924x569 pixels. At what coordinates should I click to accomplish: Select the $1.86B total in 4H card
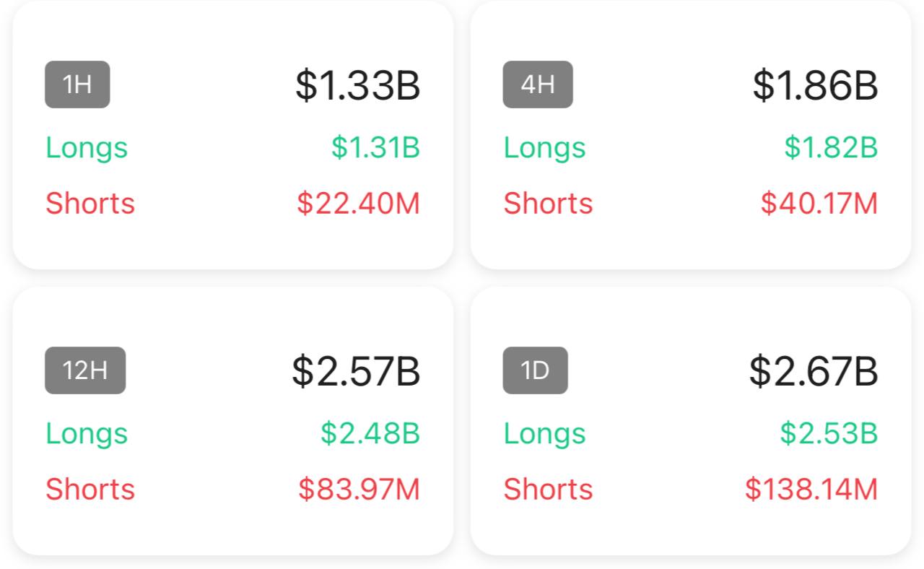pyautogui.click(x=815, y=85)
